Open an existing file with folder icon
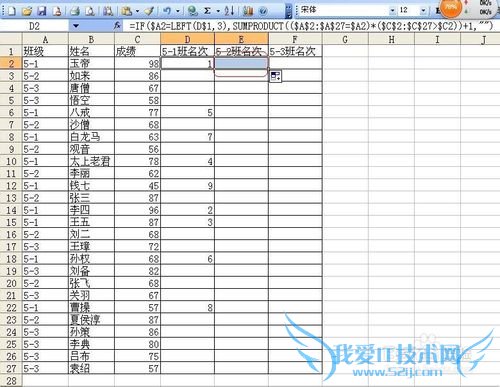Image resolution: width=500 pixels, height=387 pixels. coord(27,11)
